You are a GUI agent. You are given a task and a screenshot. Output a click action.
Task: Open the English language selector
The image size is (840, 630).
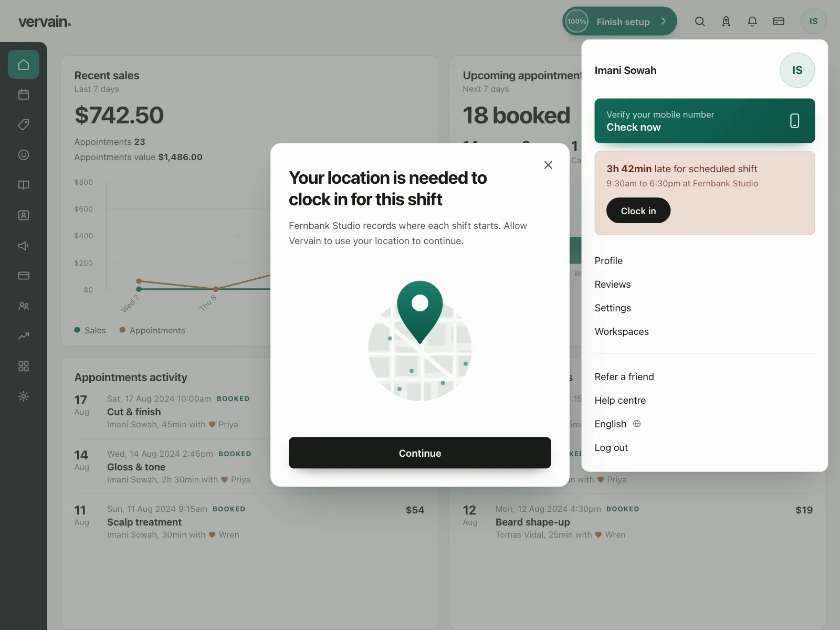[x=618, y=424]
